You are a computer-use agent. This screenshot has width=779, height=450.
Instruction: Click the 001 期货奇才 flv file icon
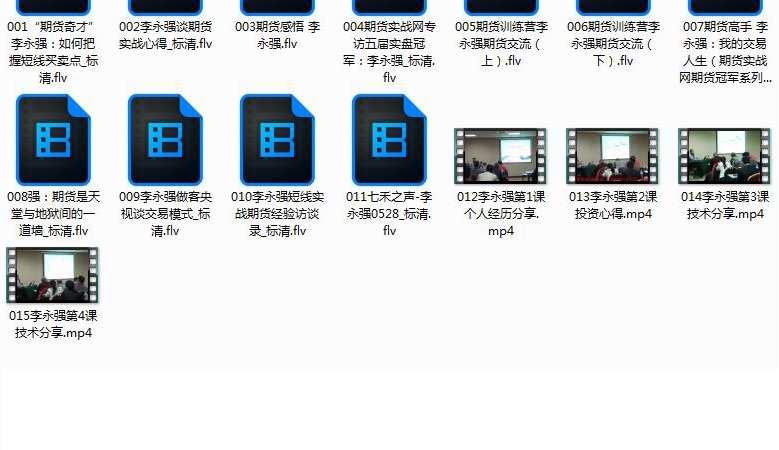coord(53,7)
